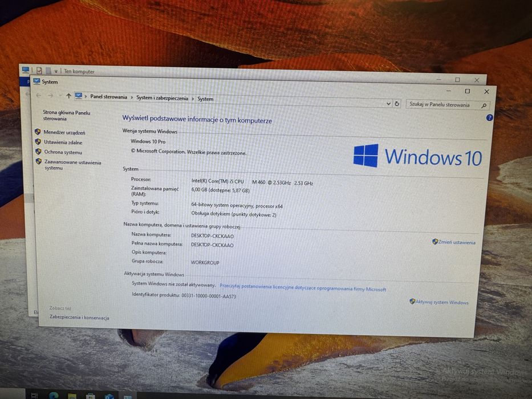Click WORKGROUP value text
Viewport: 532px width, 399px height.
pyautogui.click(x=205, y=263)
